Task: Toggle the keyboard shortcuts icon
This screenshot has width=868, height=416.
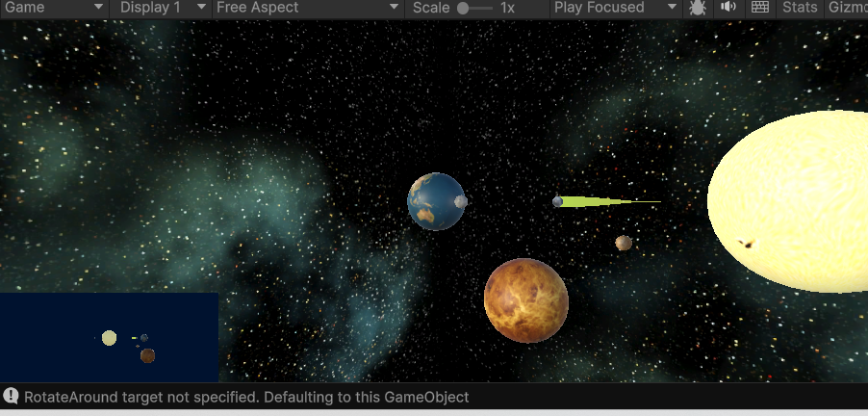Action: point(760,7)
